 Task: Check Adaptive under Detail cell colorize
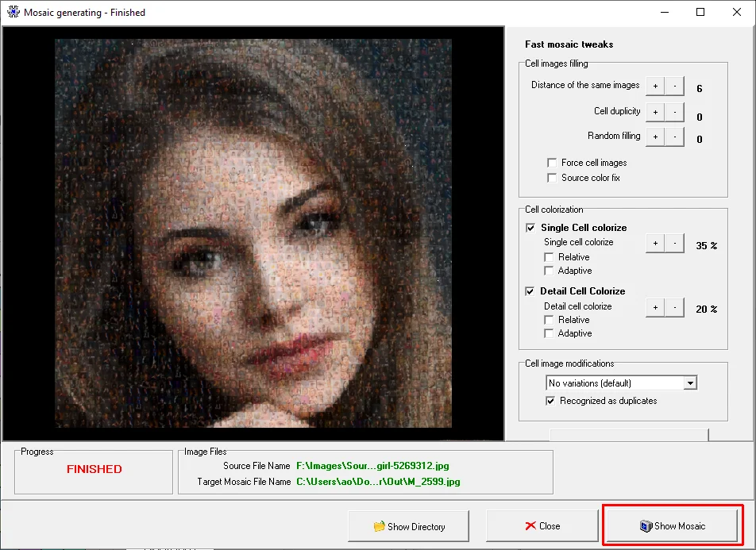coord(549,333)
